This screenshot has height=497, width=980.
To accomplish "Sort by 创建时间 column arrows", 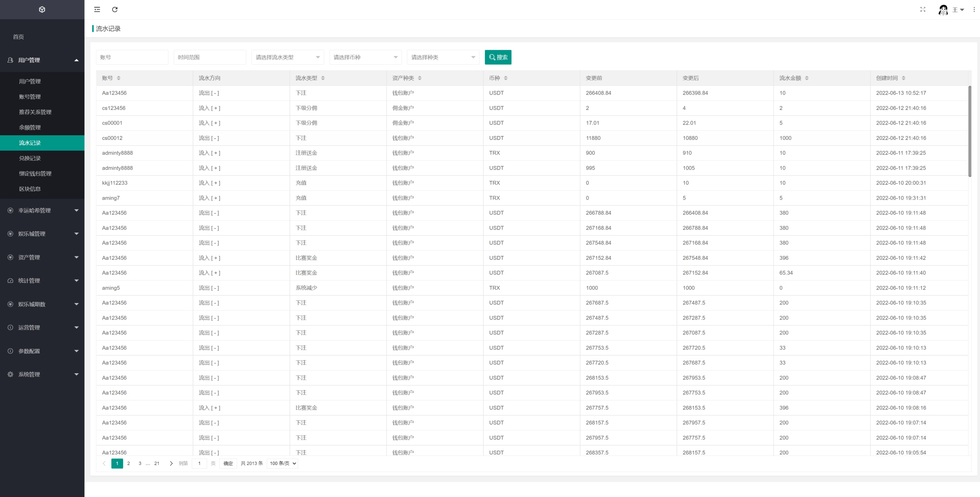I will 903,78.
